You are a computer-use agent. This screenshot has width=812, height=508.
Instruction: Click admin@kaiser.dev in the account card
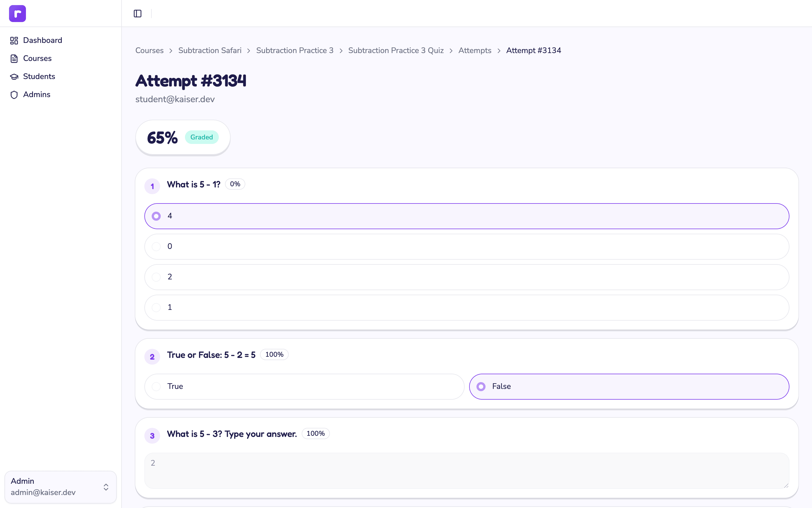pyautogui.click(x=43, y=492)
